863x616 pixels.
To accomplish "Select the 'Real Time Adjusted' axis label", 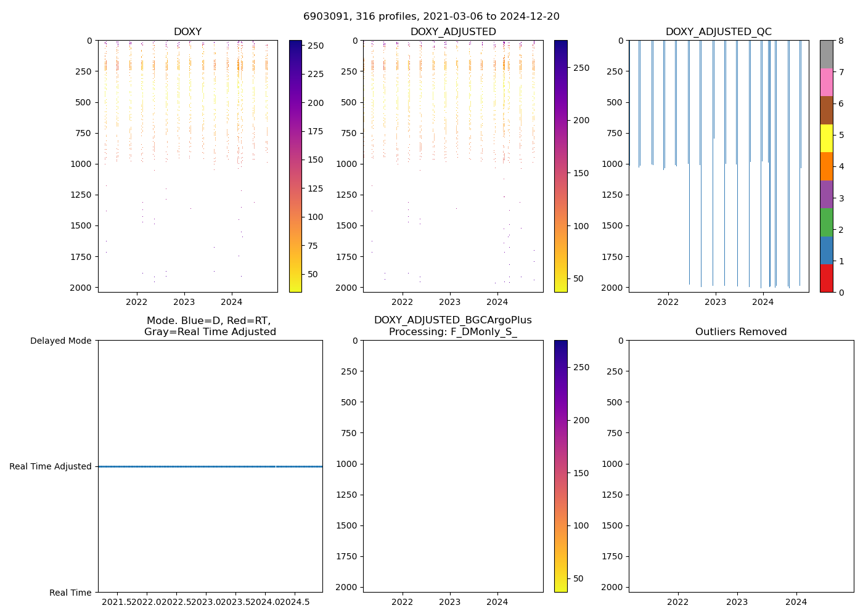I will [x=51, y=467].
